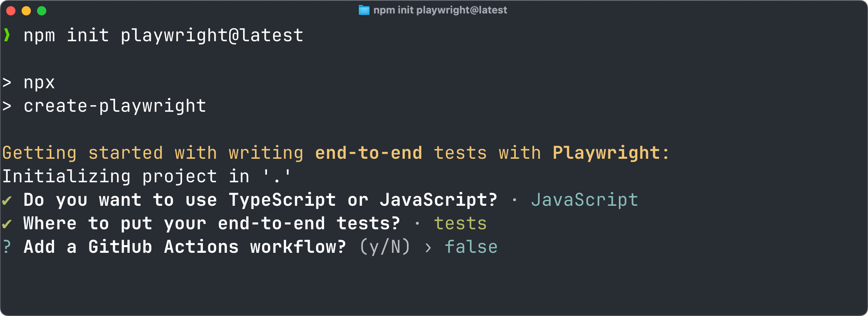Screen dimensions: 868x316
Task: Click the angle bracket before create-playwright
Action: pyautogui.click(x=7, y=106)
